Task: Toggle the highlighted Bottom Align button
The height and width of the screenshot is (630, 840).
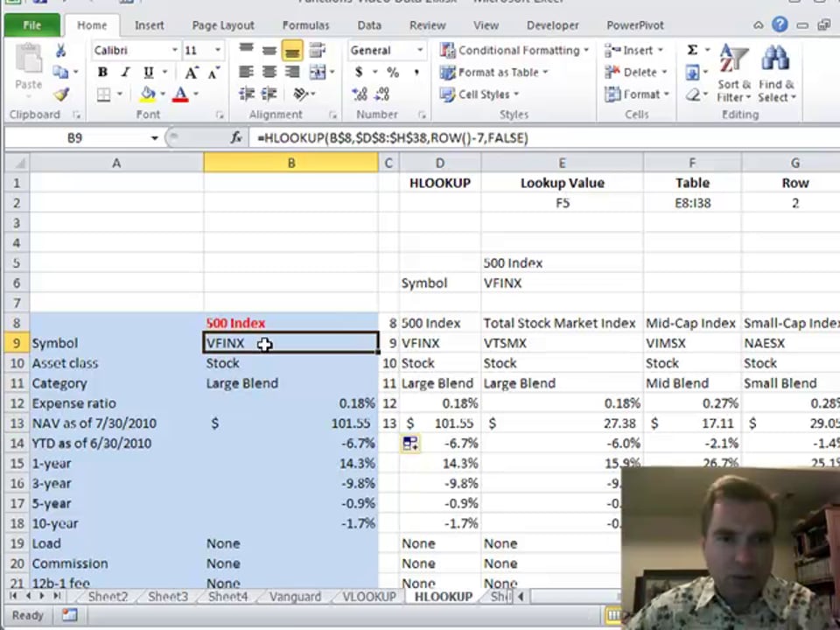Action: pyautogui.click(x=292, y=51)
